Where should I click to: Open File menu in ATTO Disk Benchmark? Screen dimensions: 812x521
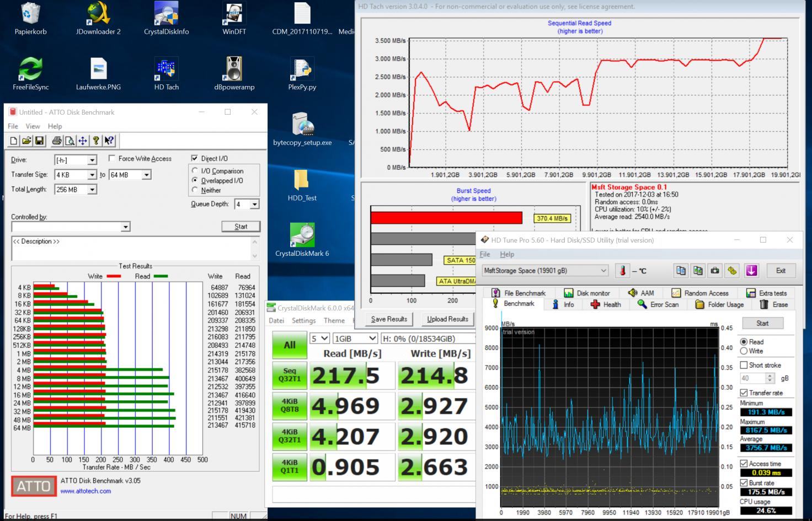13,126
